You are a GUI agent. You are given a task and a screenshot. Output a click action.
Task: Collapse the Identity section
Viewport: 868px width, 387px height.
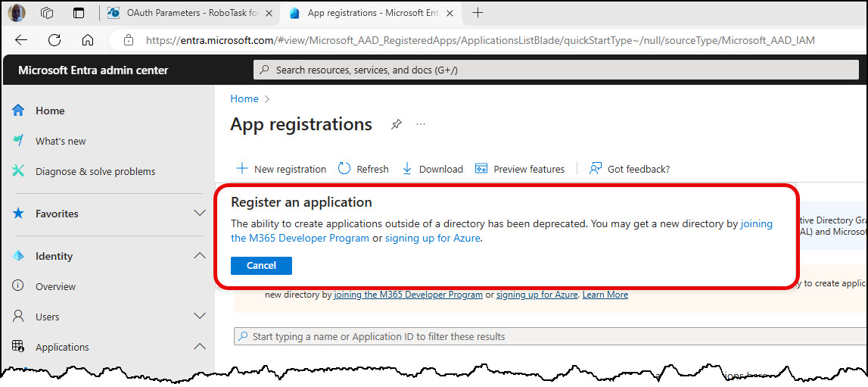pos(200,256)
